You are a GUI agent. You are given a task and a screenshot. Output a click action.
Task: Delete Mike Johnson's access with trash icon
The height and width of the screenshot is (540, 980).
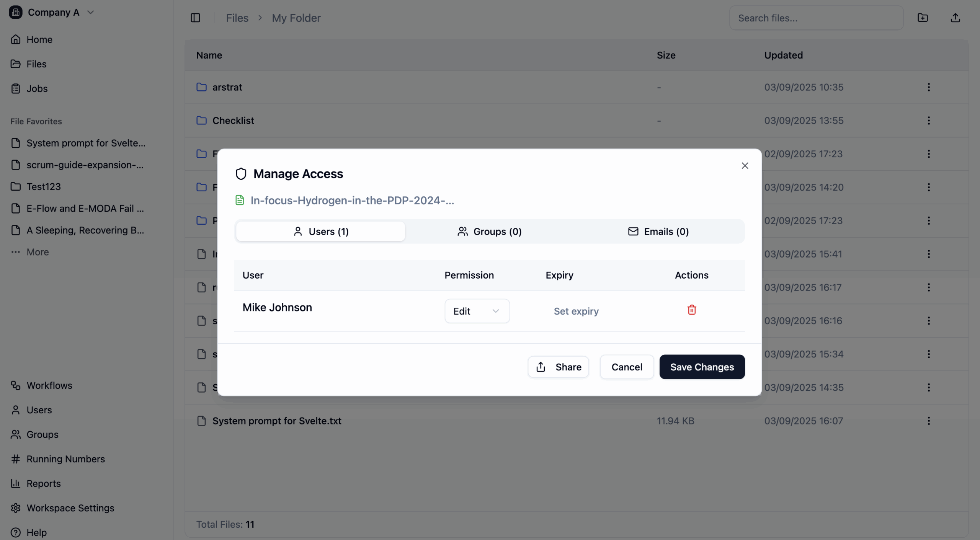(x=691, y=310)
